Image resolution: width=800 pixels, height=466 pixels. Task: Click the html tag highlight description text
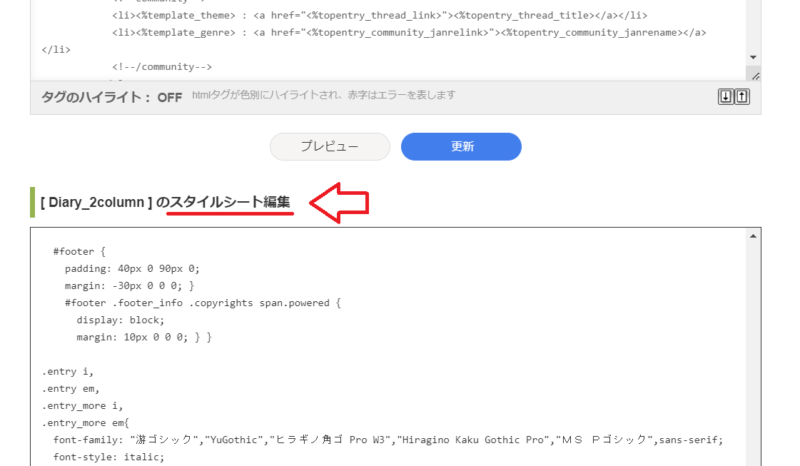click(323, 95)
